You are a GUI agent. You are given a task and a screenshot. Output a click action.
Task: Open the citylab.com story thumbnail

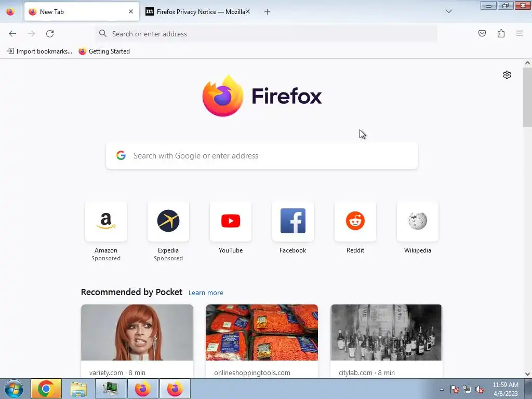(386, 332)
